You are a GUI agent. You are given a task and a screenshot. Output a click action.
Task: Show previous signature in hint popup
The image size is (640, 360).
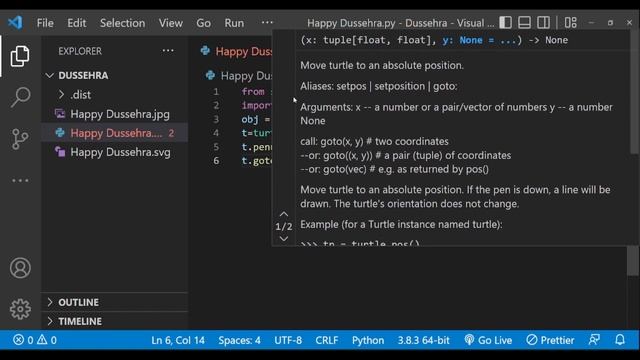tap(284, 214)
